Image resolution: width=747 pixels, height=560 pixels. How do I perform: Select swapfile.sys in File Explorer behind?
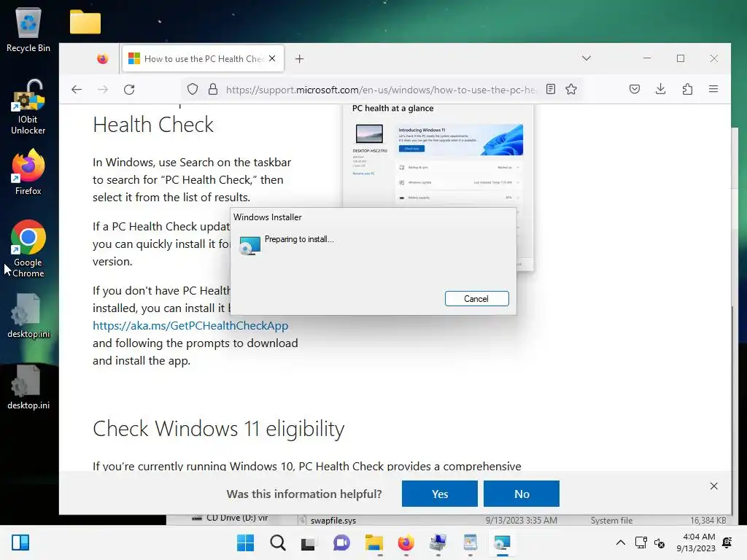(x=333, y=521)
